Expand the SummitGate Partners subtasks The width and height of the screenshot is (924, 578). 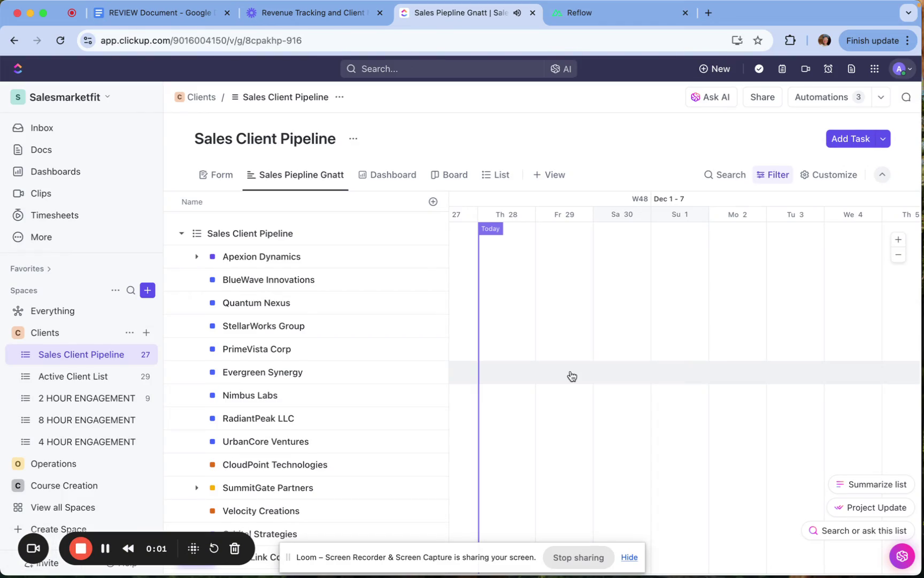[197, 488]
